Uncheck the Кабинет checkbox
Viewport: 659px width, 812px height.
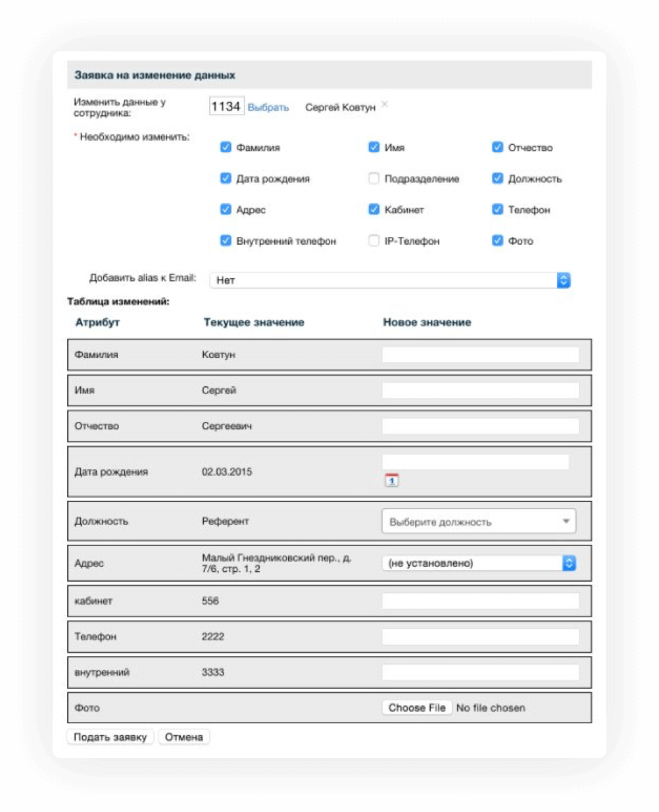[374, 209]
